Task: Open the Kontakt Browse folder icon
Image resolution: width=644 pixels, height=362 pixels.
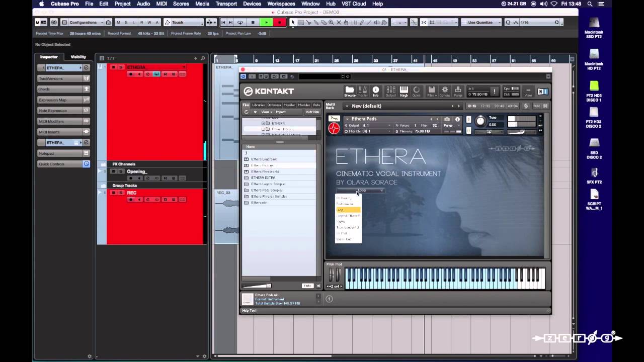Action: 350,91
